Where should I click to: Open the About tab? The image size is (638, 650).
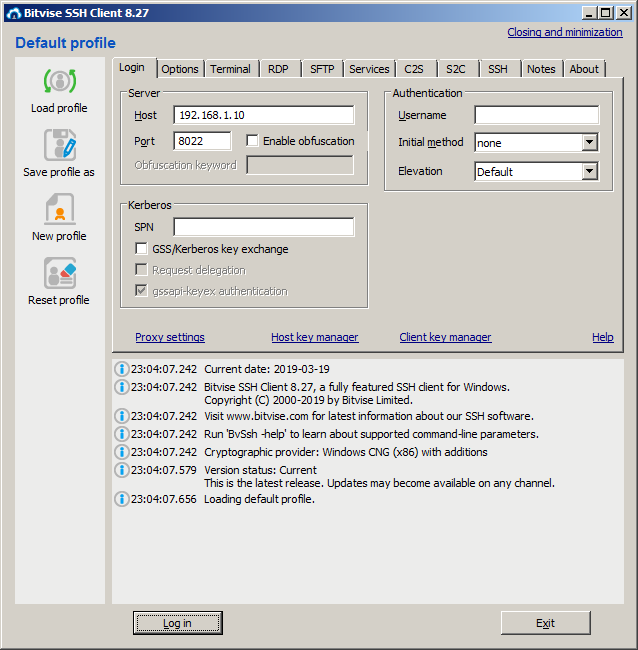coord(584,69)
